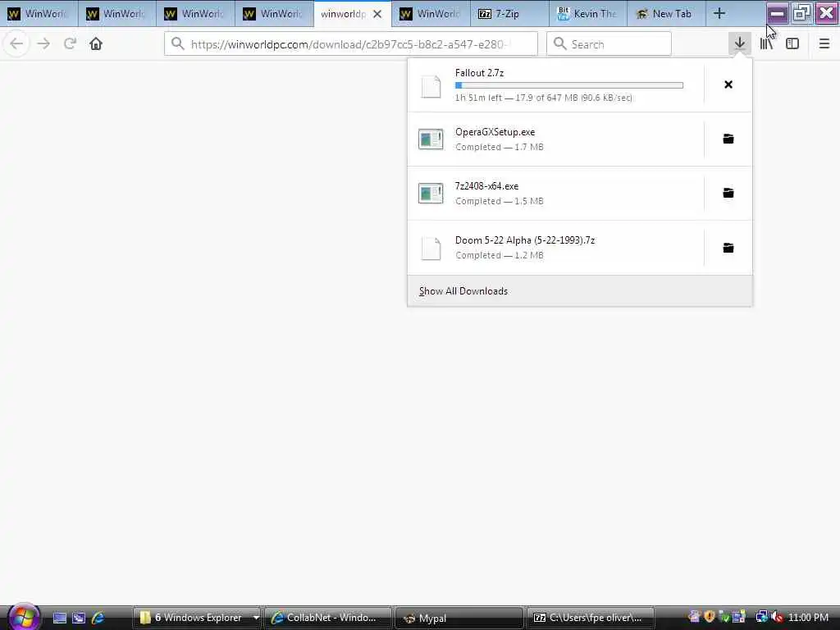This screenshot has height=630, width=840.
Task: Click the network tray icon
Action: [x=761, y=617]
